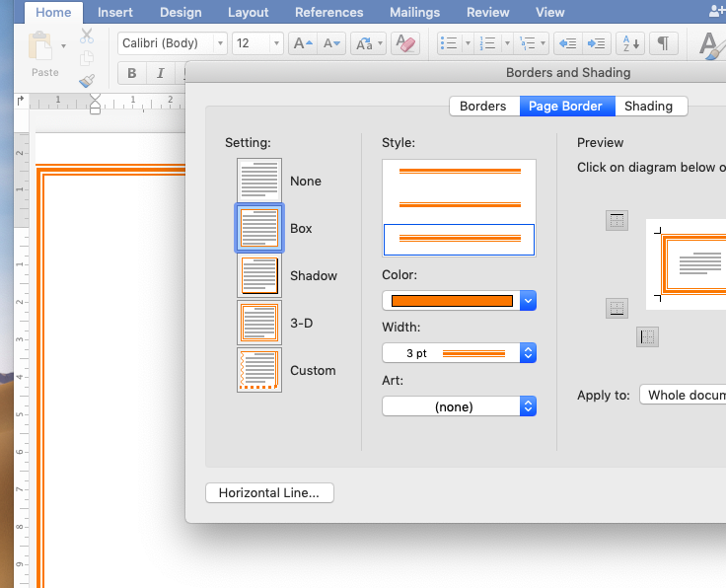Click the border preview diagram

(x=686, y=264)
